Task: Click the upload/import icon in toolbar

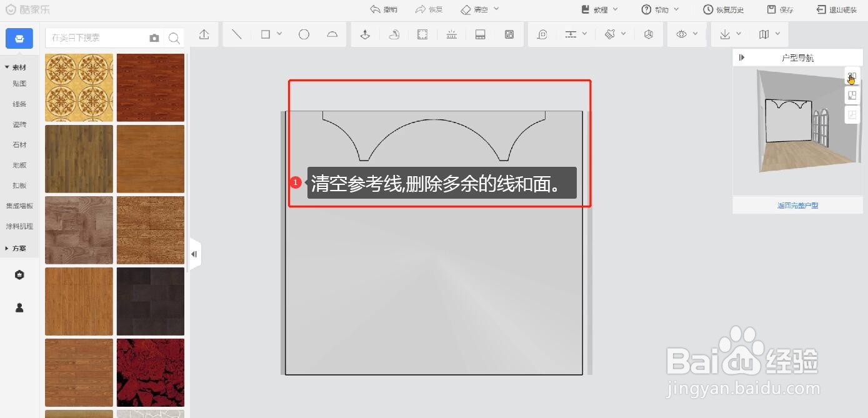Action: tap(204, 34)
